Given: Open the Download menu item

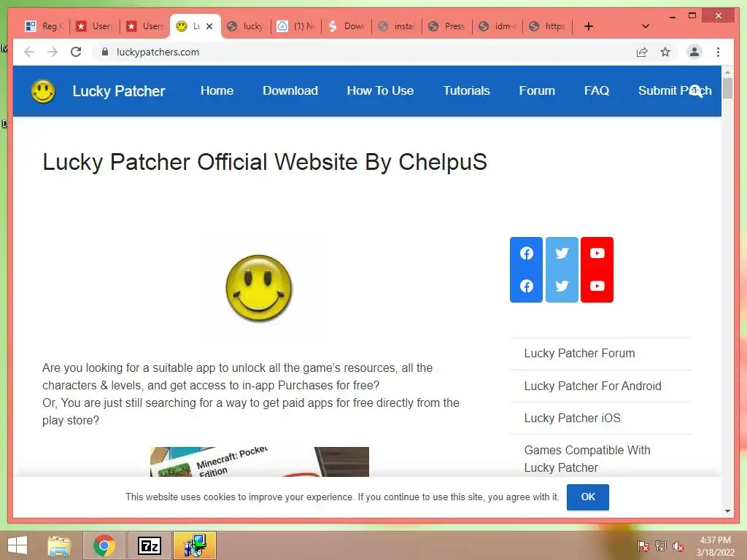Looking at the screenshot, I should pos(290,90).
